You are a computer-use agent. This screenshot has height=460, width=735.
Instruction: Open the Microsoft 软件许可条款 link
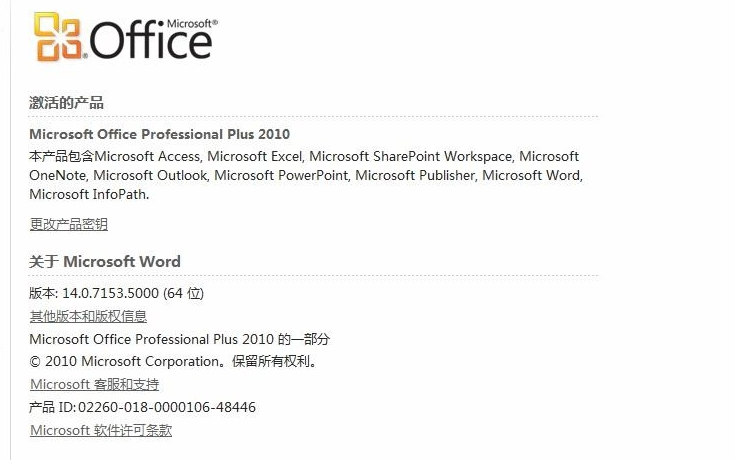(x=101, y=430)
